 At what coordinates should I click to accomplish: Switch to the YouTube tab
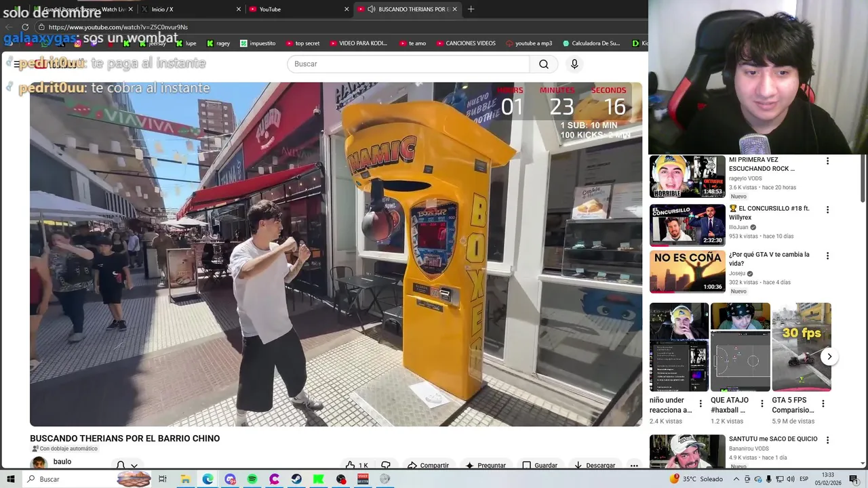click(298, 9)
